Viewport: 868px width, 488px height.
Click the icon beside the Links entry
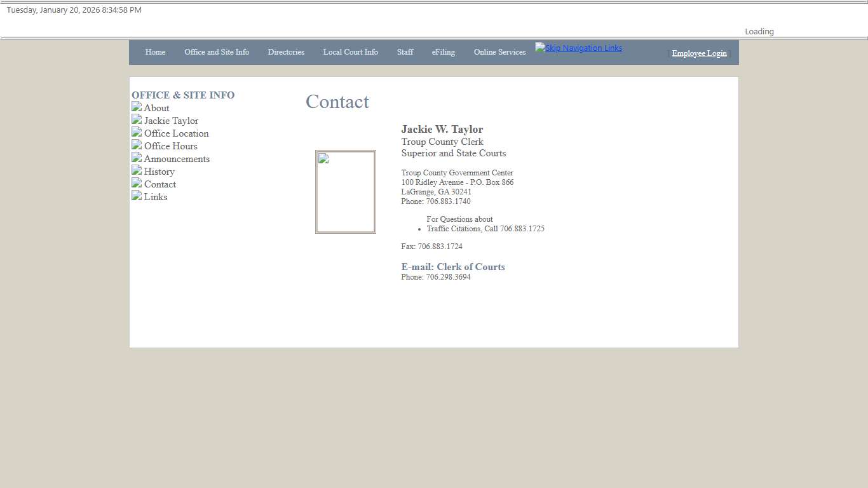pyautogui.click(x=136, y=196)
